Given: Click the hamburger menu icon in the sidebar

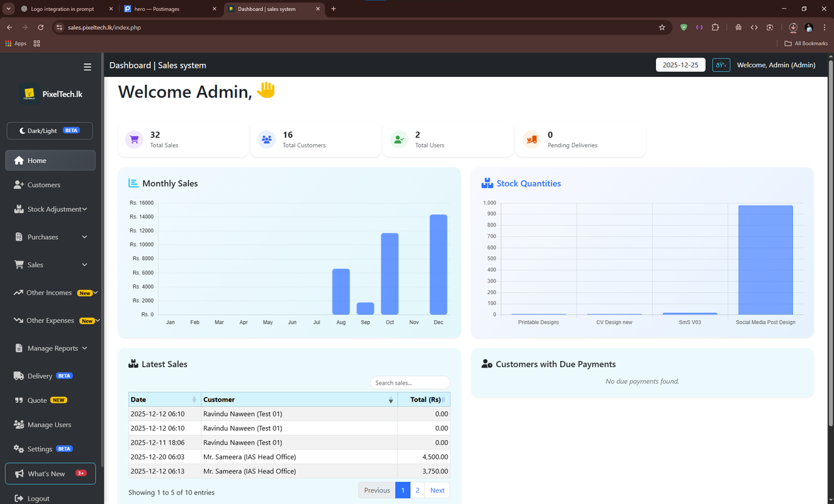Looking at the screenshot, I should click(x=87, y=67).
